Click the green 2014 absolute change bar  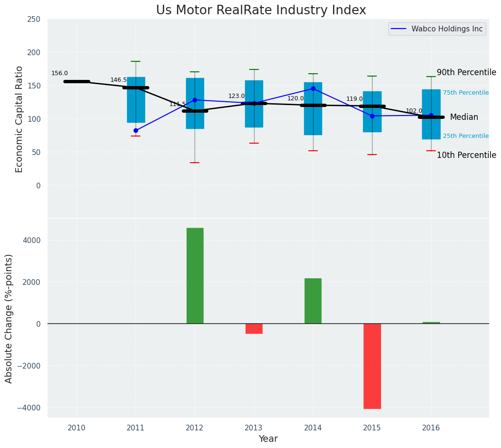pos(313,301)
